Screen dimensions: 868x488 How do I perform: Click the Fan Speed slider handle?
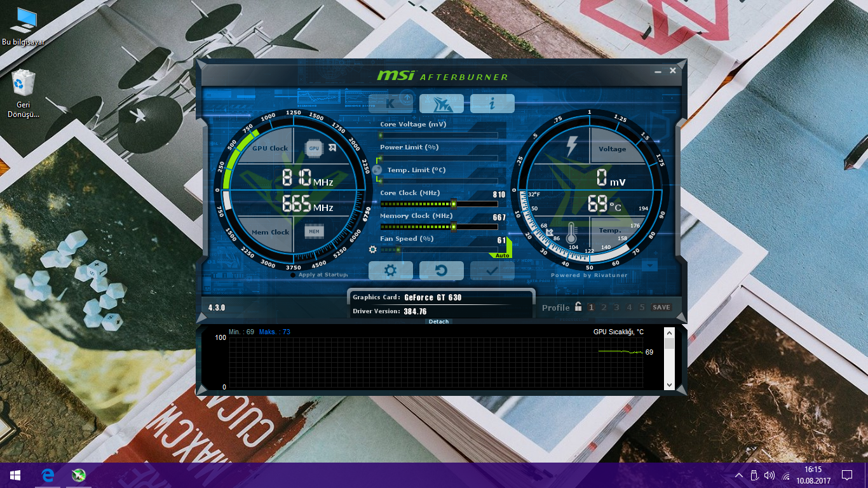click(398, 250)
